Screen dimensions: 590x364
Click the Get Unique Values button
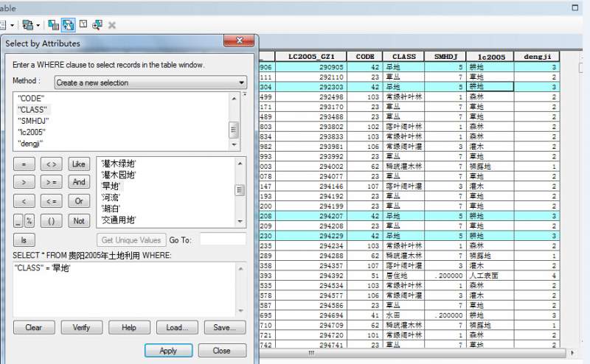click(x=131, y=240)
